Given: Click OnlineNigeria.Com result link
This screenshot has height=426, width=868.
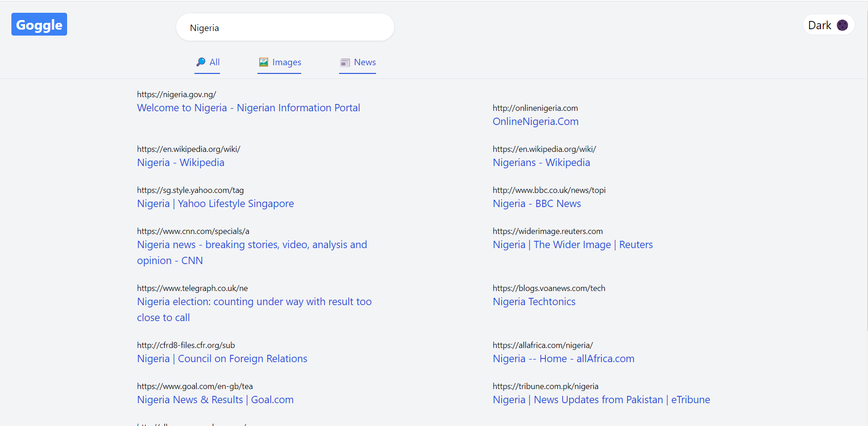Looking at the screenshot, I should (x=535, y=122).
